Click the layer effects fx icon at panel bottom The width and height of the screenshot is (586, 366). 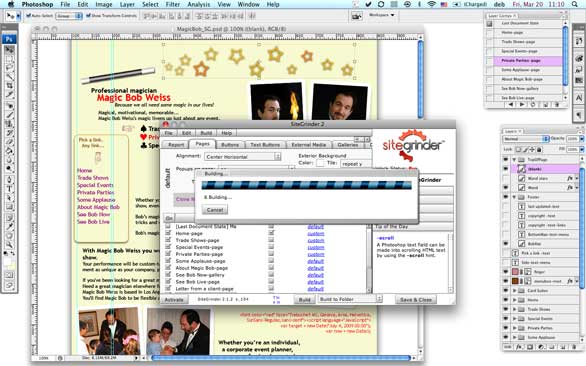coord(519,347)
